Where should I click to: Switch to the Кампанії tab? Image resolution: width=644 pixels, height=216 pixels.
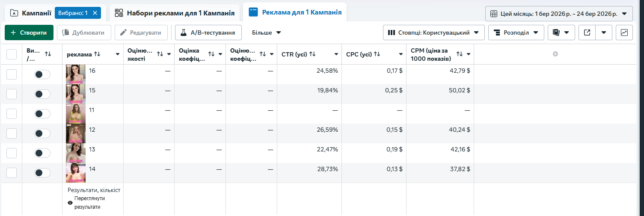(x=31, y=13)
